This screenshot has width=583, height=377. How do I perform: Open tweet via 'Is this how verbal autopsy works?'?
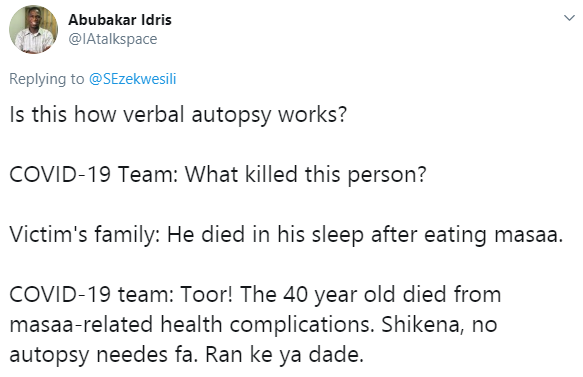tap(178, 114)
